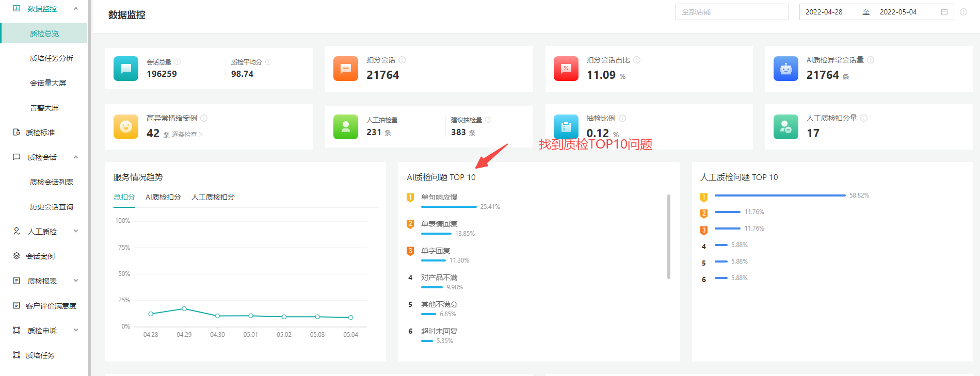
Task: Click the blue robot AI质检异常会话量 icon
Action: pyautogui.click(x=786, y=69)
